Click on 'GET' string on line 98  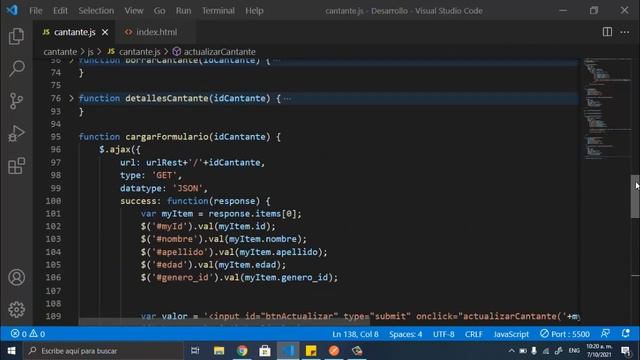click(x=164, y=176)
